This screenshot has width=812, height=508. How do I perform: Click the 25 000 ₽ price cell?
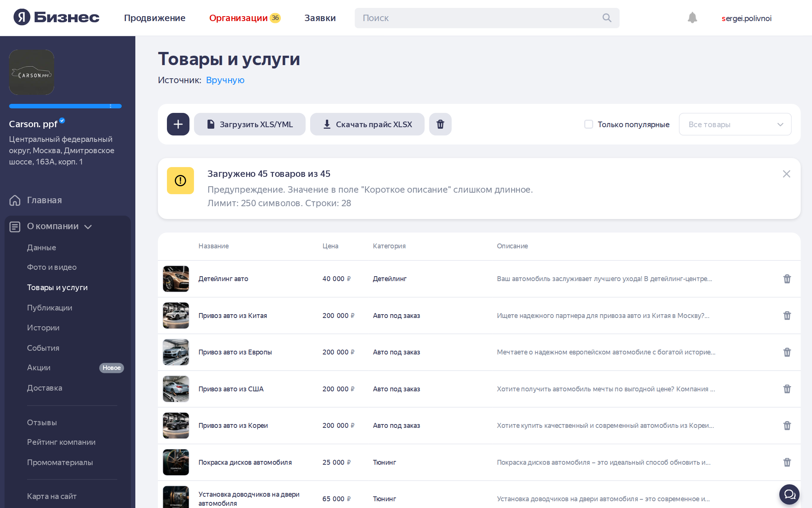pos(336,462)
